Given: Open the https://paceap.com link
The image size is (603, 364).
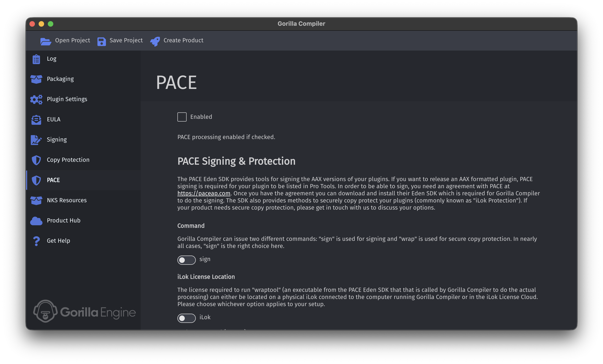Looking at the screenshot, I should [204, 193].
